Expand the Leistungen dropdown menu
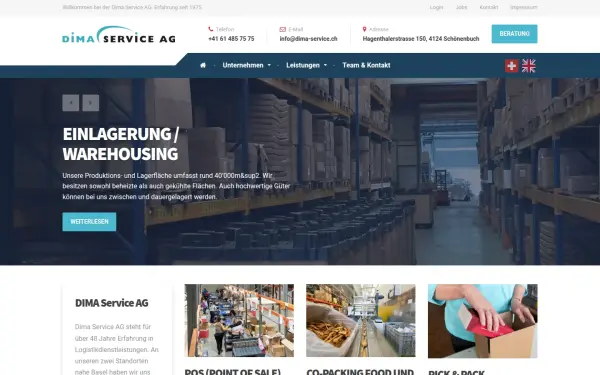 pyautogui.click(x=307, y=65)
